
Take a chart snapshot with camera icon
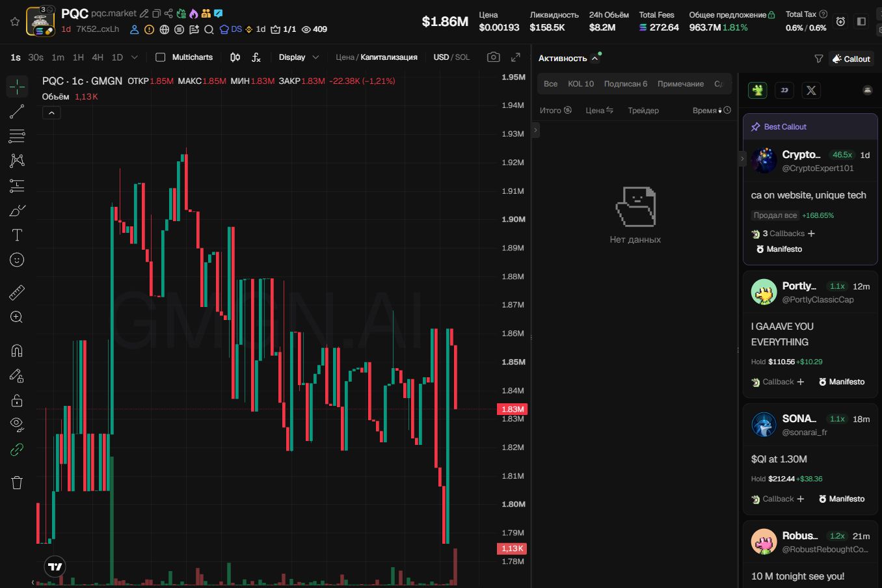[494, 57]
